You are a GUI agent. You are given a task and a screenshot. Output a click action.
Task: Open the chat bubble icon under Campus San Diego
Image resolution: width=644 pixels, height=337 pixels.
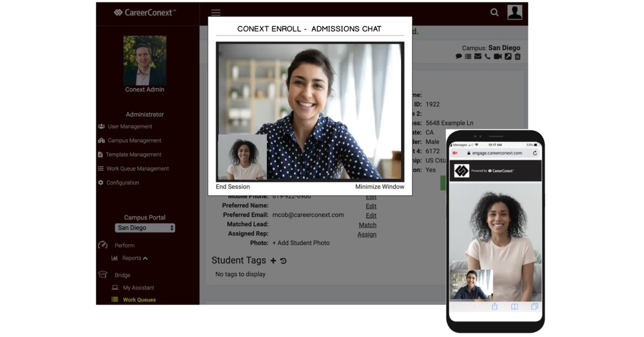(x=459, y=56)
